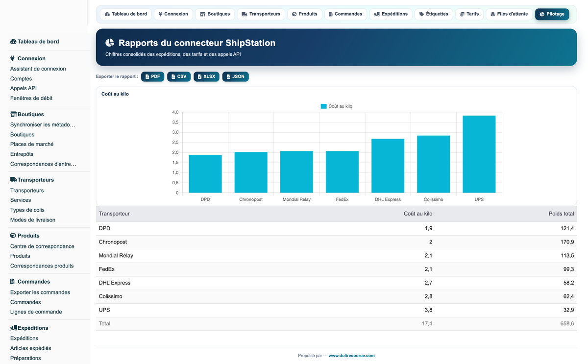Open Modes de livraison sidebar link
The image size is (588, 364).
click(x=33, y=220)
